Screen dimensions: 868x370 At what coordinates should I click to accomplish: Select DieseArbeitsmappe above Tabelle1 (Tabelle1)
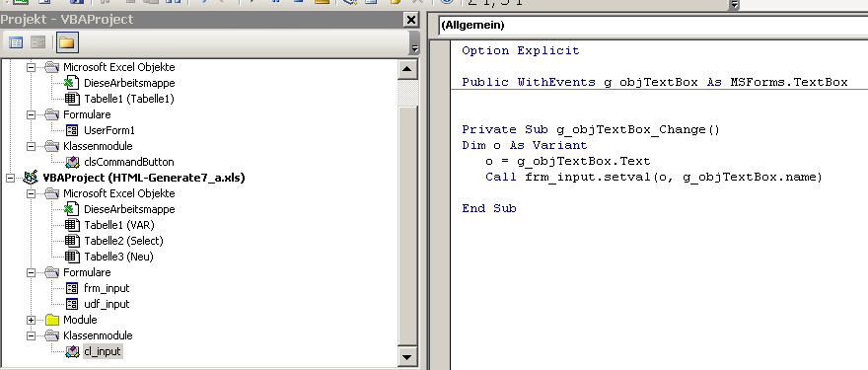click(x=129, y=83)
